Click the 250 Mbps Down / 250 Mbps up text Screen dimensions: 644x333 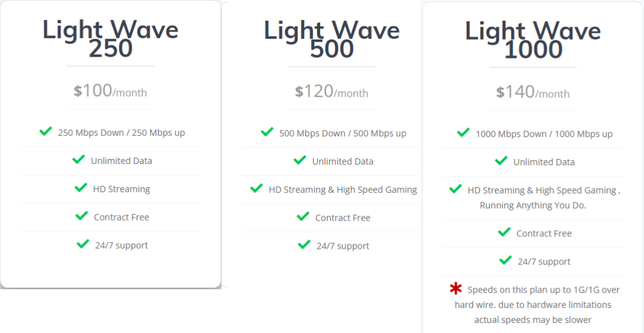point(121,133)
